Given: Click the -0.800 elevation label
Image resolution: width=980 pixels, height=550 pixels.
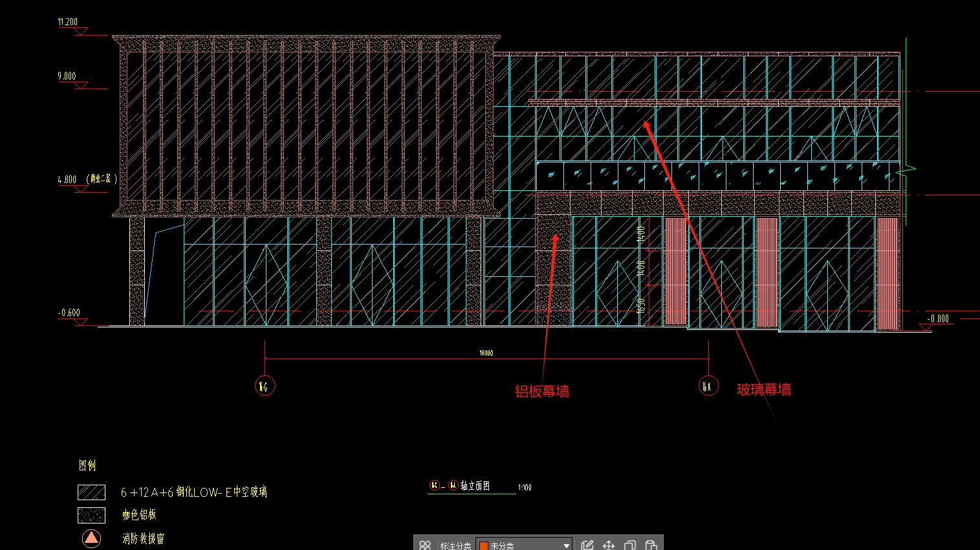Looking at the screenshot, I should click(938, 318).
